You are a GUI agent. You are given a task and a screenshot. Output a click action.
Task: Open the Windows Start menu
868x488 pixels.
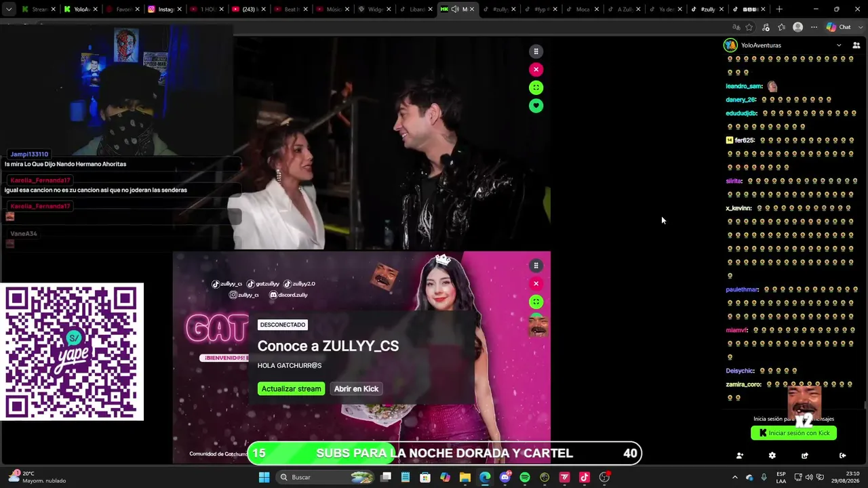(264, 477)
